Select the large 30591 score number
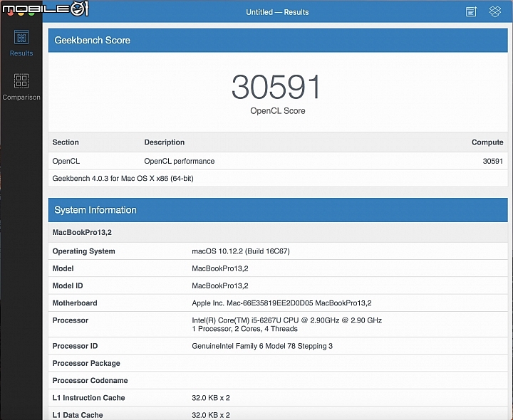The image size is (513, 420). pyautogui.click(x=276, y=87)
